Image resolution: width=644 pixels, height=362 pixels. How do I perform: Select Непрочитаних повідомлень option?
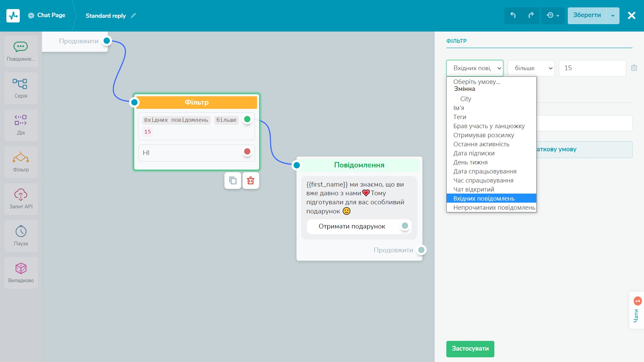tap(491, 208)
